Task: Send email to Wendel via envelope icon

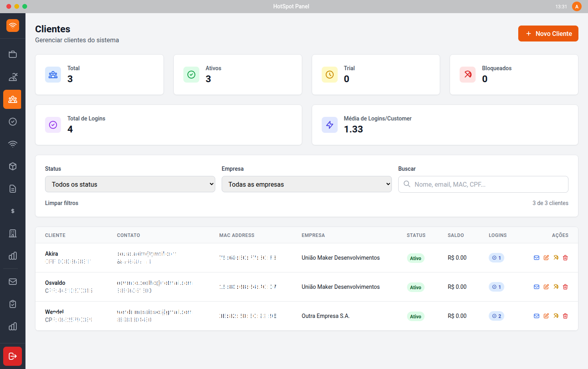Action: tap(537, 316)
